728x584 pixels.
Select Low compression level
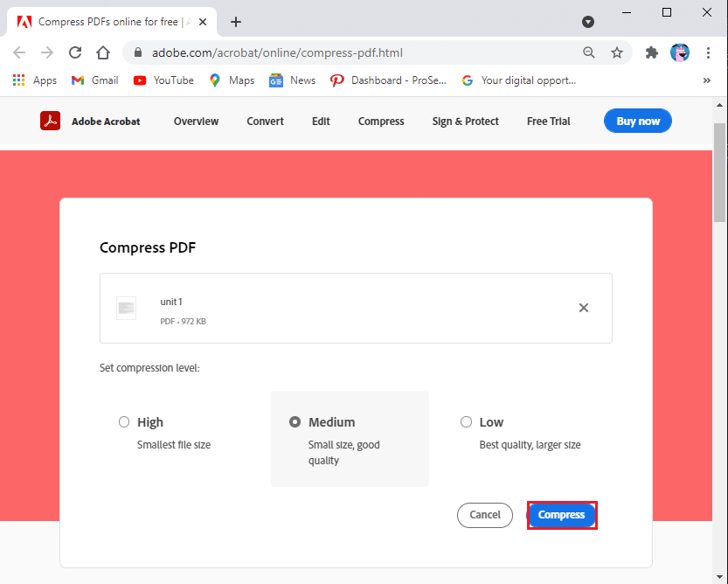click(x=466, y=422)
